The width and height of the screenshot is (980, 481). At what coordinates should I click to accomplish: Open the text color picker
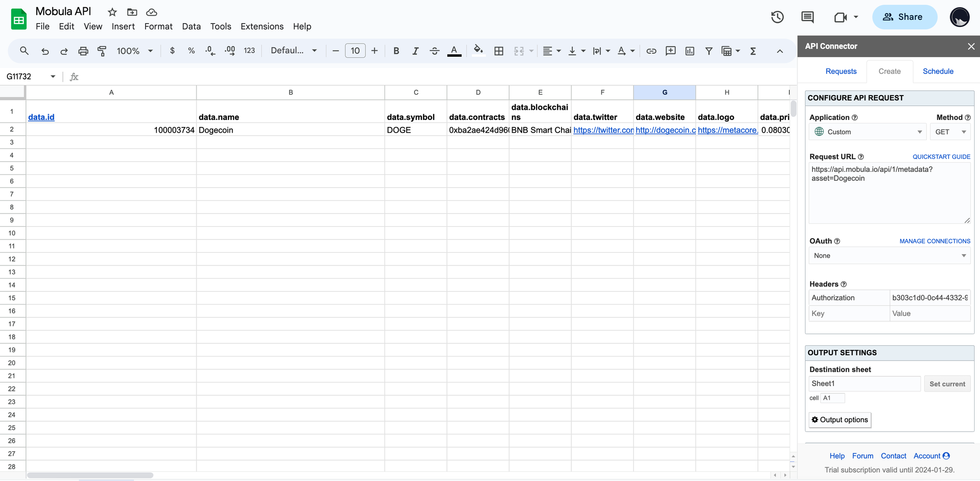point(454,51)
